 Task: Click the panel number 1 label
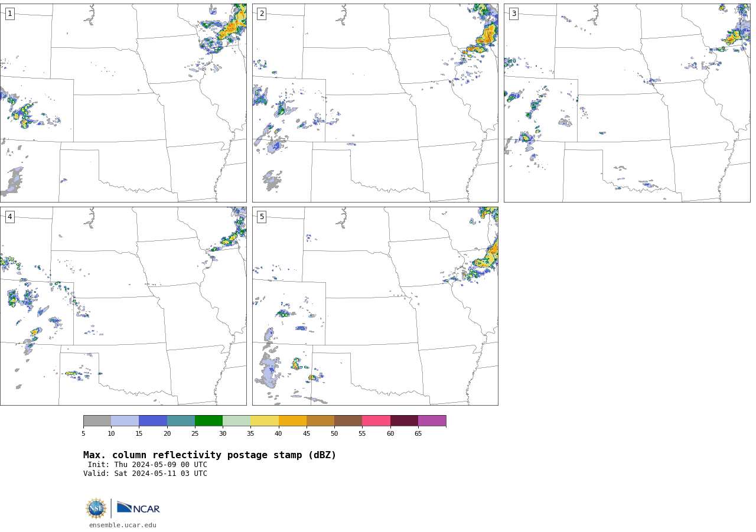pyautogui.click(x=9, y=14)
